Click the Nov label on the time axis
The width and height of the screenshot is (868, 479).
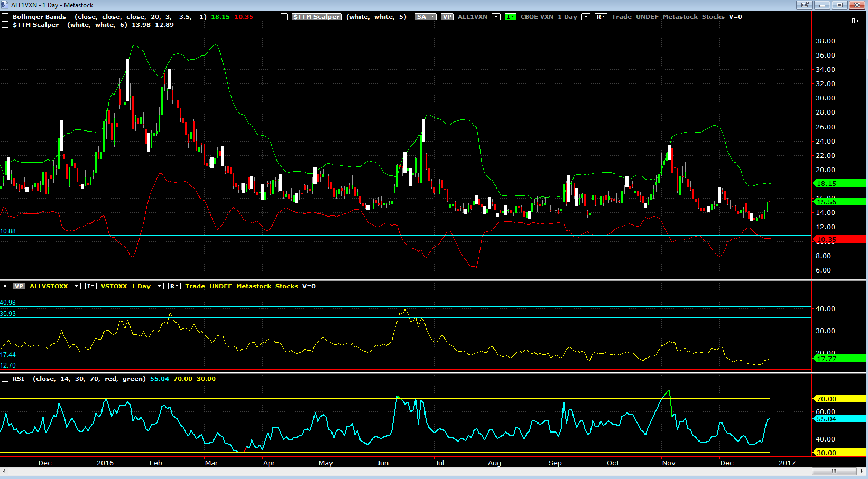669,463
